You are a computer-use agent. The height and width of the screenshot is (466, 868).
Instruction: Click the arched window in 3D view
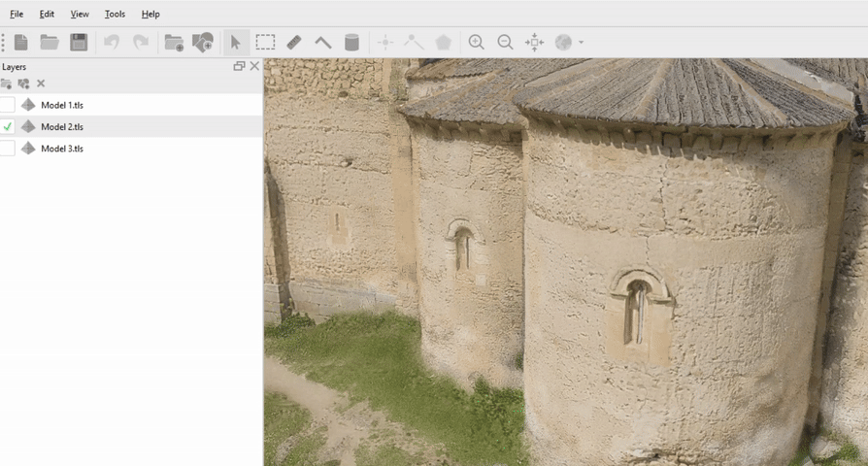tap(637, 309)
